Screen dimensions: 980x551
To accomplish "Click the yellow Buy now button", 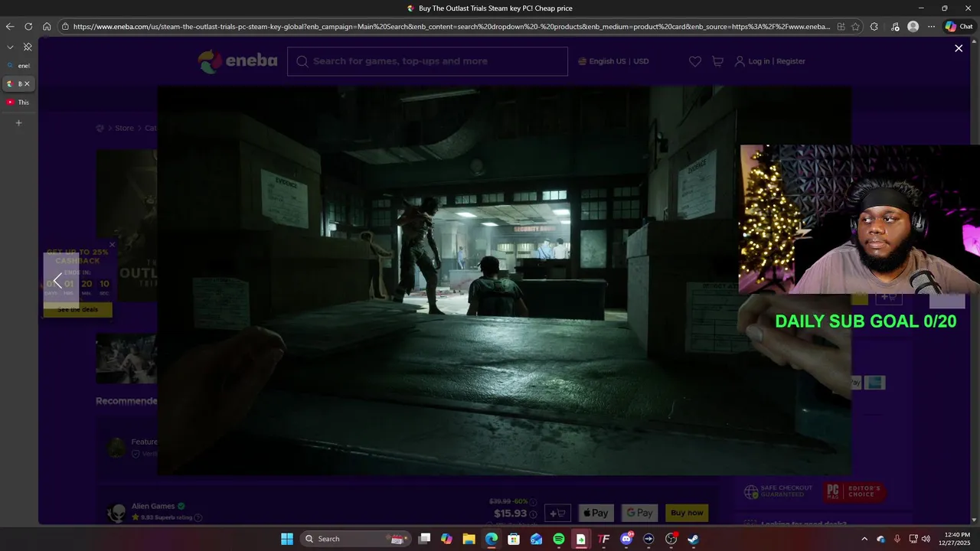I will [687, 513].
